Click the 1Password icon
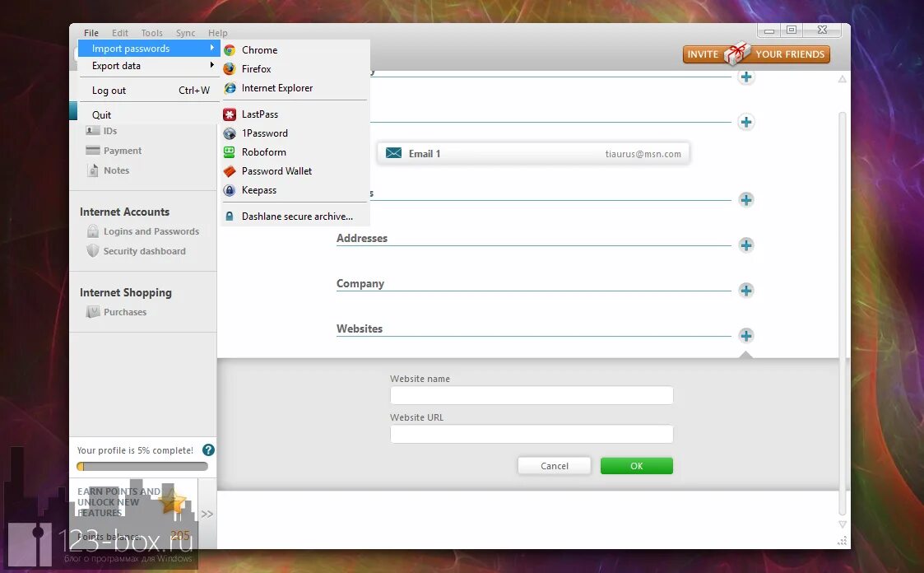Screen dimensions: 924x573 pyautogui.click(x=230, y=133)
